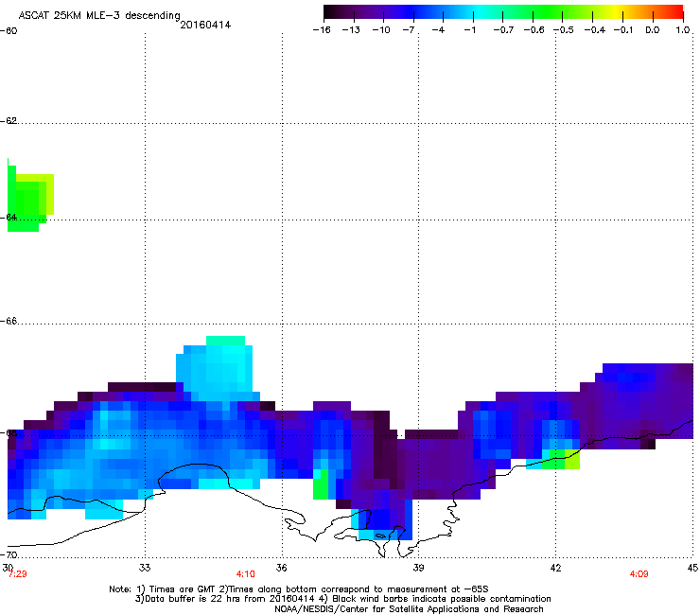The width and height of the screenshot is (700, 615).
Task: Click the 0.0 colorbar tick label
Action: pos(653,30)
